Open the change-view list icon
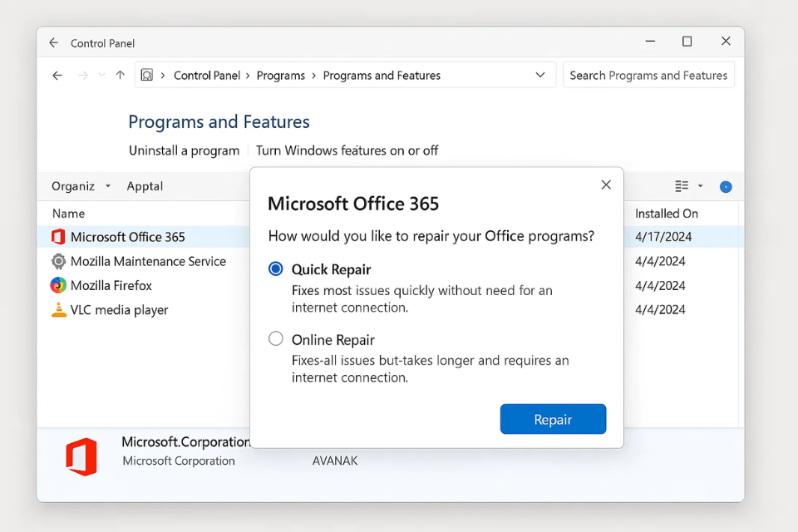This screenshot has height=532, width=798. [x=682, y=185]
